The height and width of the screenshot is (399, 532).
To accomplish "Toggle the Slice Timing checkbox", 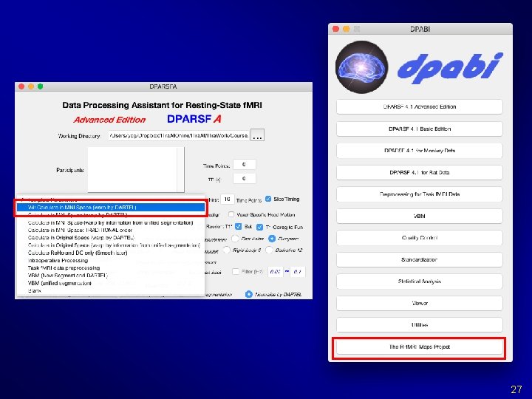I will click(x=268, y=199).
